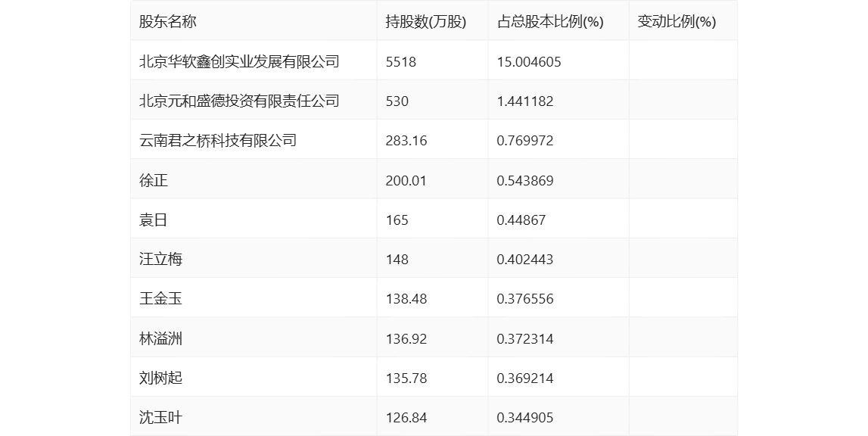Click the 变动比例(%) column header
The height and width of the screenshot is (436, 868).
pos(677,22)
